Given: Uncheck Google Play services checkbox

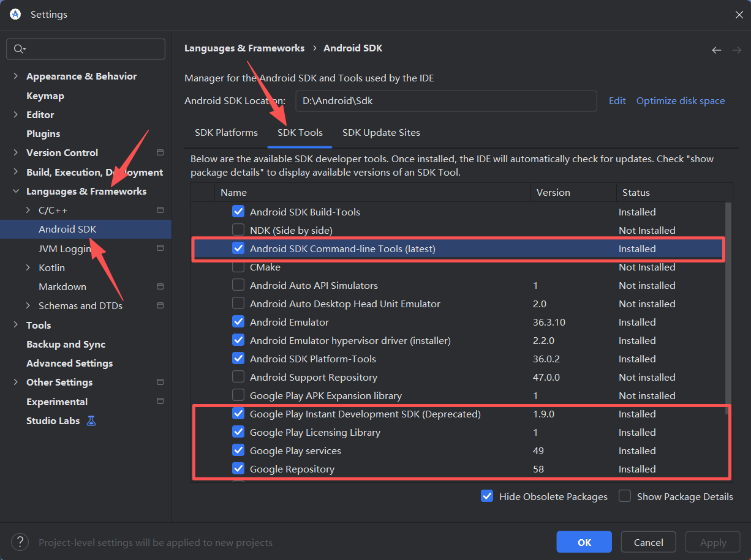Looking at the screenshot, I should [238, 450].
